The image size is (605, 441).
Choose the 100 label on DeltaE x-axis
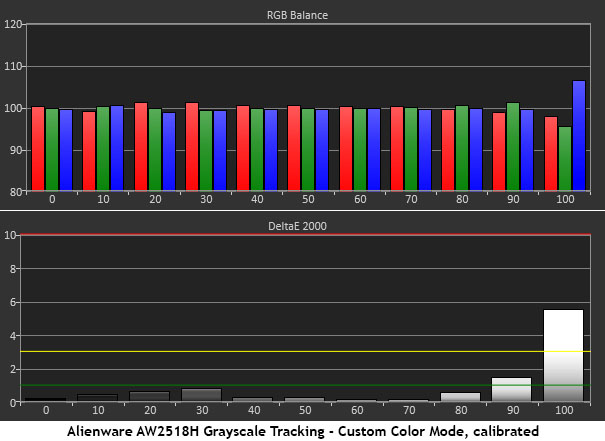(564, 410)
